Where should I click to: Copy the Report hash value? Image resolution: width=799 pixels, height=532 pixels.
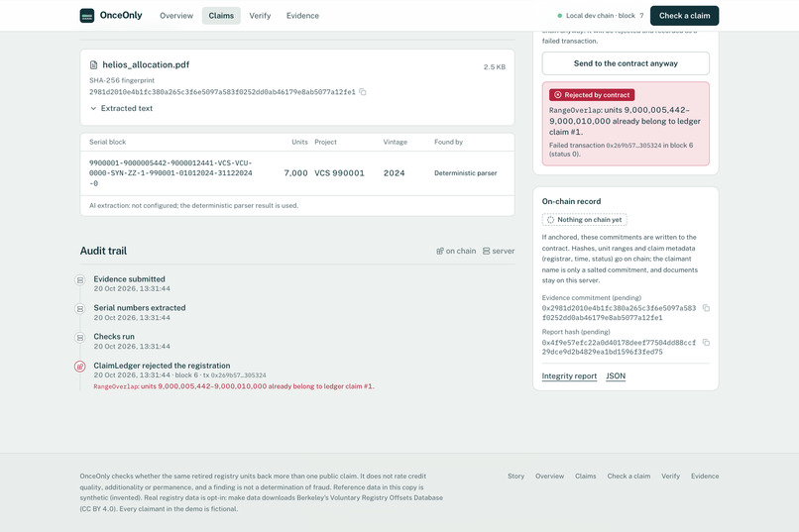(x=706, y=343)
